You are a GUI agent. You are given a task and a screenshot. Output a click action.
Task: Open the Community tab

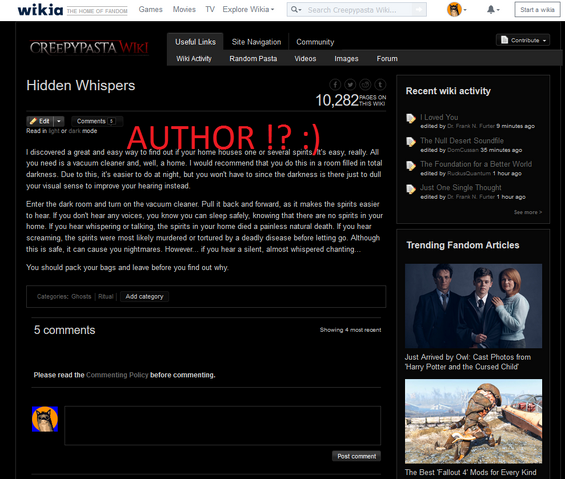(x=315, y=42)
